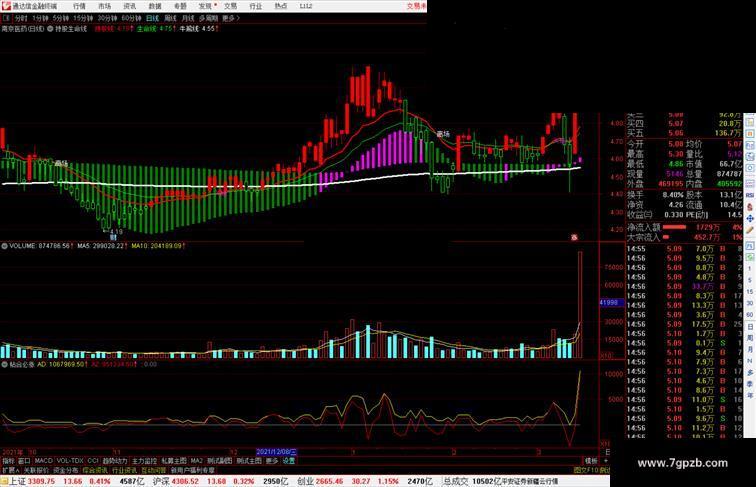The height and width of the screenshot is (487, 756).
Task: Click the 创业 2665.46 index in status bar
Action: [x=319, y=481]
